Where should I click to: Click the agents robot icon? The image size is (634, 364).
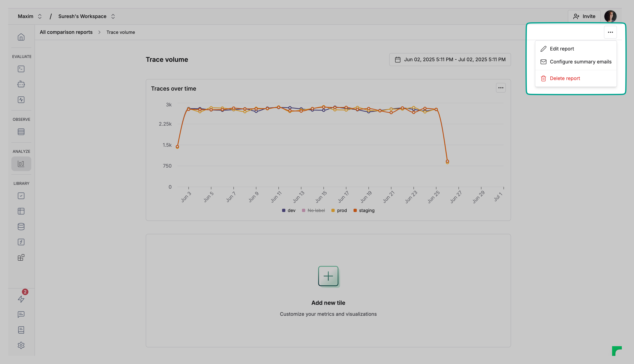(21, 84)
